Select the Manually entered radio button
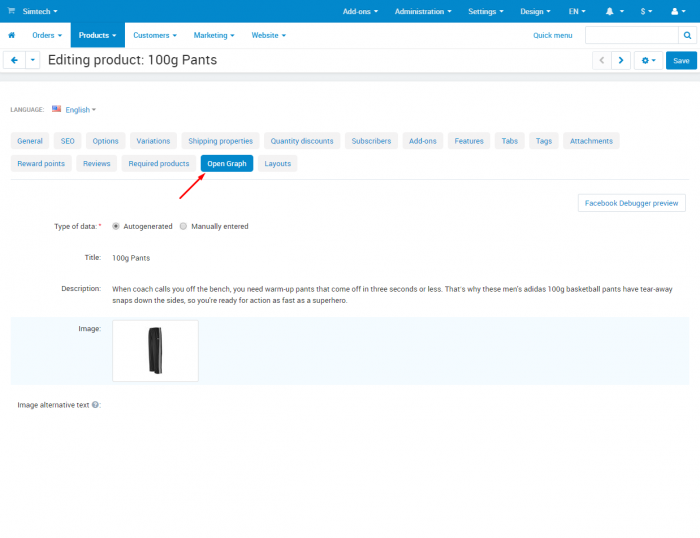700x538 pixels. click(x=183, y=226)
